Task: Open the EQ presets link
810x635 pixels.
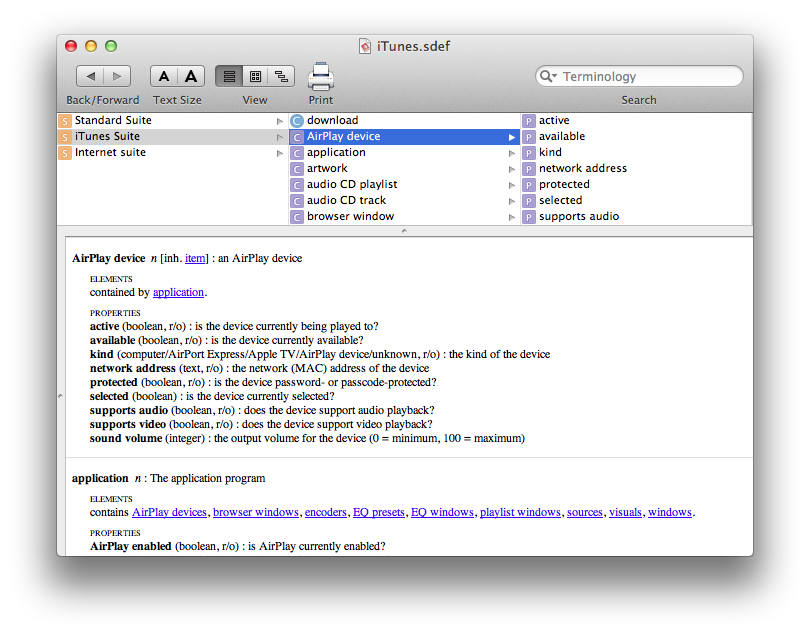Action: pos(379,512)
